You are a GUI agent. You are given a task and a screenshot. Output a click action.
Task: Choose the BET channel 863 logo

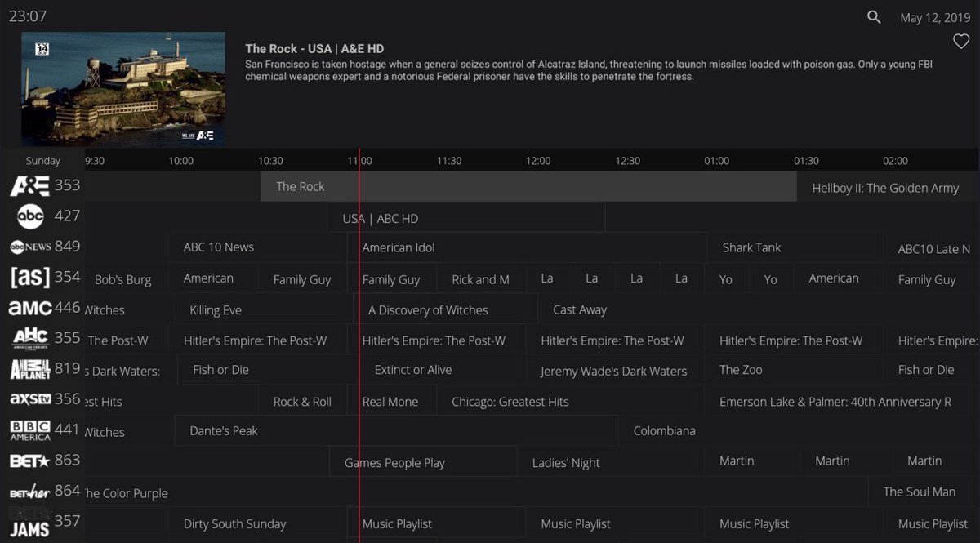point(30,461)
